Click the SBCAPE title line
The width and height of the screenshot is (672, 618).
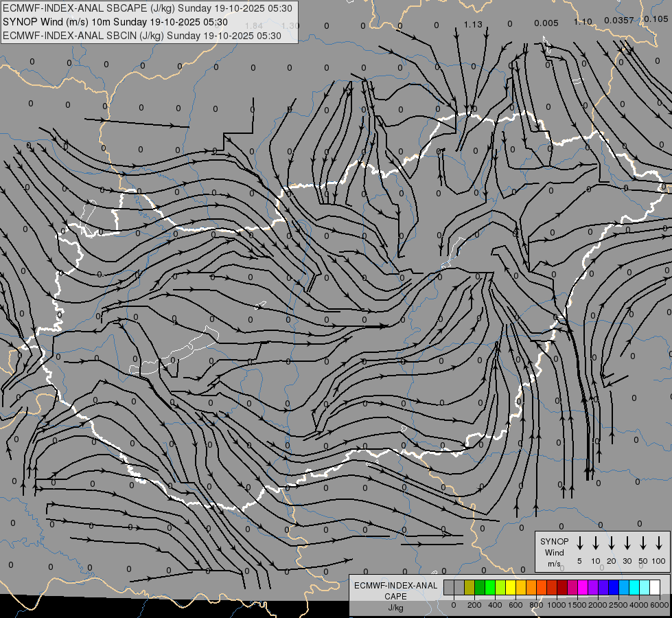pyautogui.click(x=148, y=8)
